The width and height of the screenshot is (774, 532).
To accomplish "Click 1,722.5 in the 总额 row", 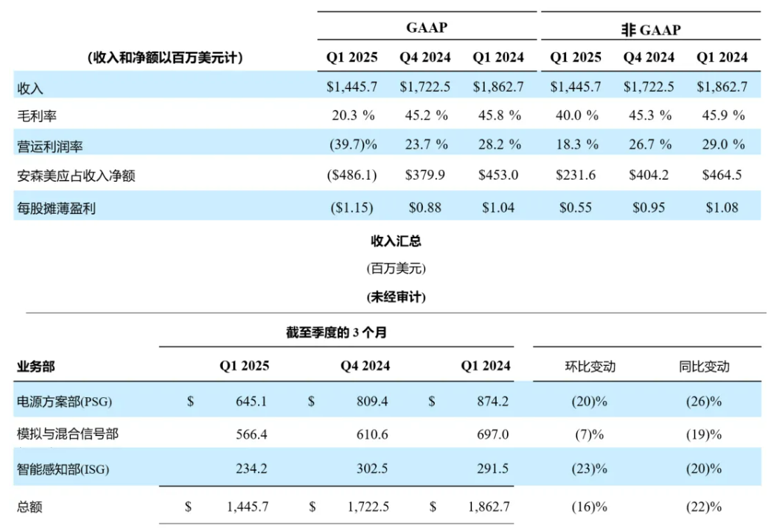I will click(368, 507).
